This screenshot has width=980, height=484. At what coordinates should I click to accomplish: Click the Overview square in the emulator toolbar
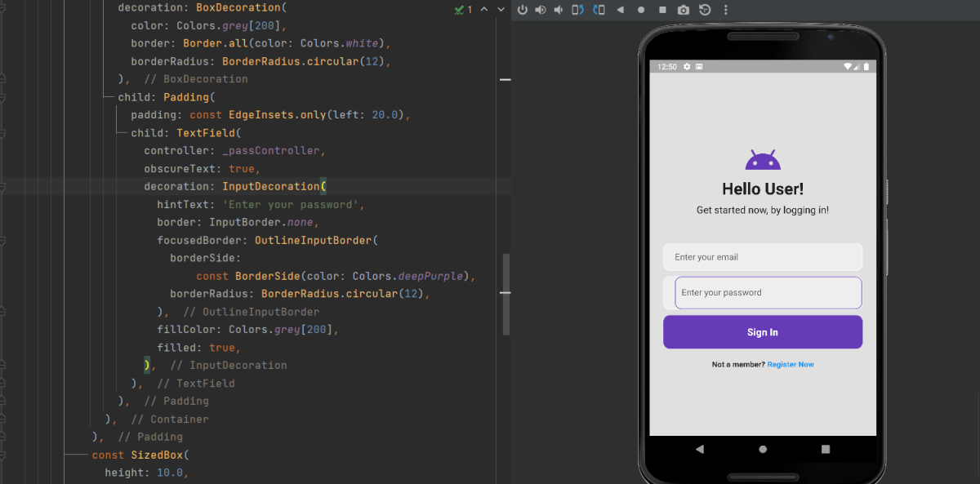coord(662,10)
